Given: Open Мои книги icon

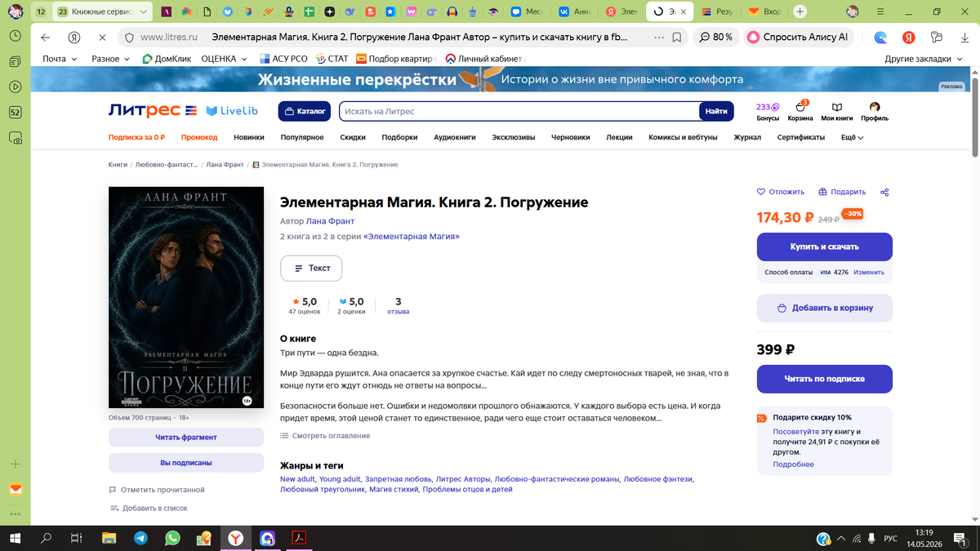Looking at the screenshot, I should coord(837,112).
